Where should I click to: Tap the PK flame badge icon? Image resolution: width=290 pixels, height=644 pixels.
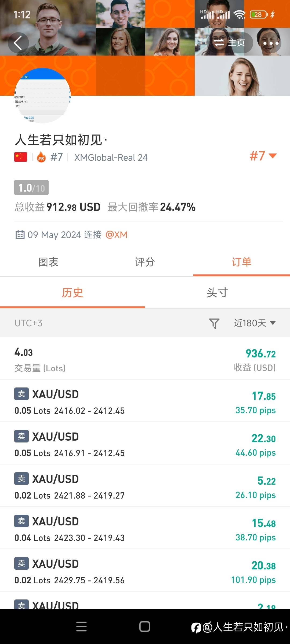pyautogui.click(x=41, y=157)
